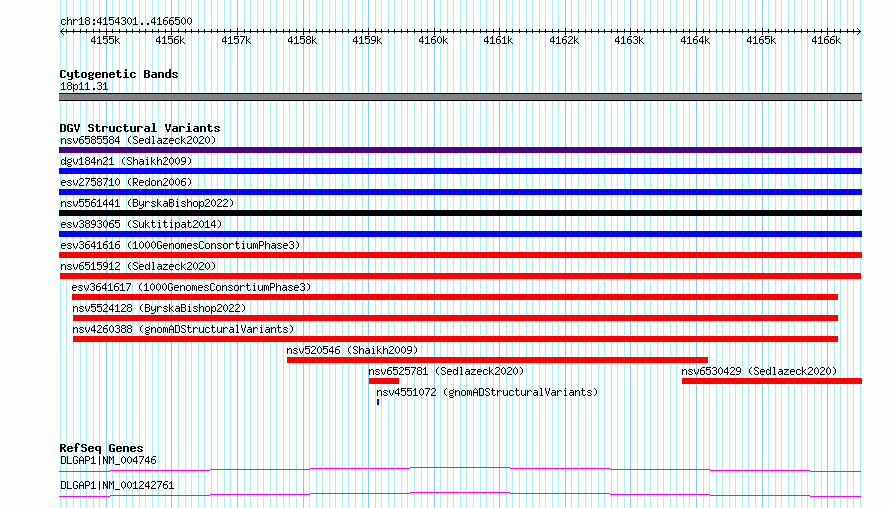
Task: Select the red nsv520546 variant bar
Action: click(497, 360)
